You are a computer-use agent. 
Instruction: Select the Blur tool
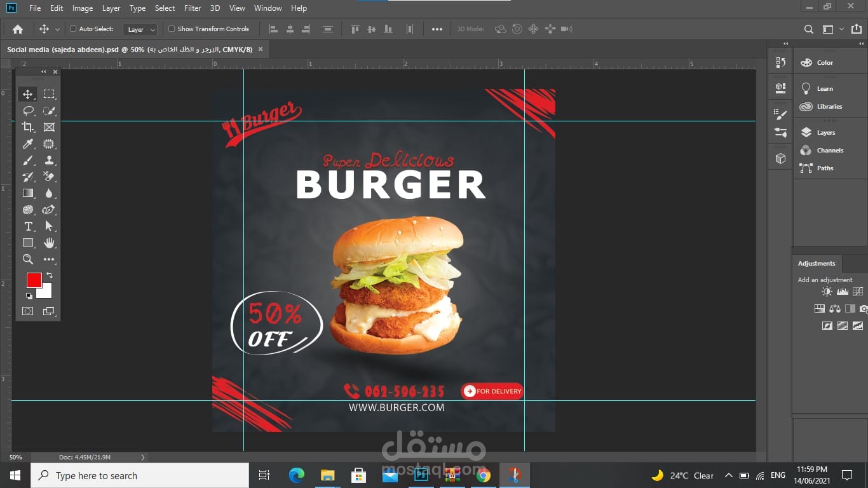(x=49, y=193)
